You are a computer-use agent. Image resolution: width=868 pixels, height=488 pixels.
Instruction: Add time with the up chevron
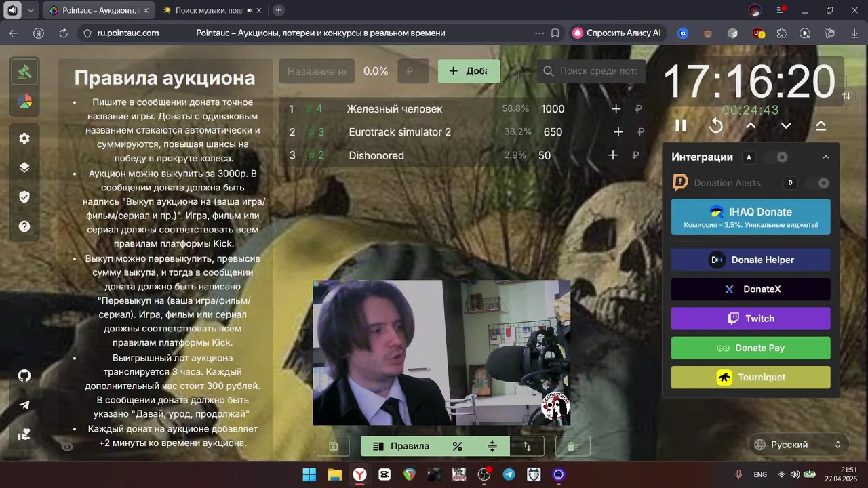pyautogui.click(x=751, y=125)
